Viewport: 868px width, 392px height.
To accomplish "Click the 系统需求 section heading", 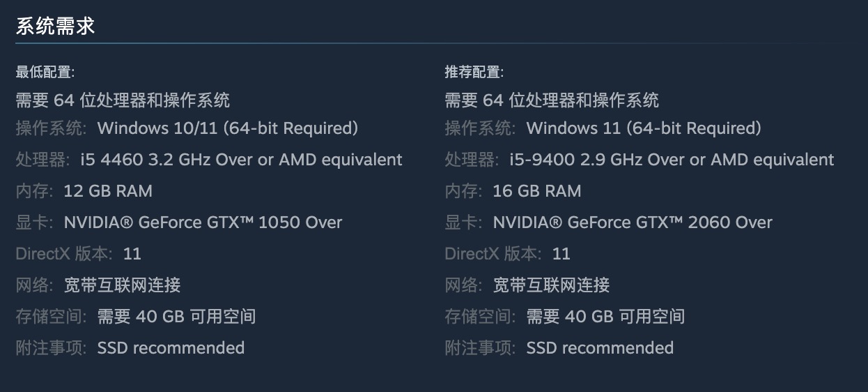I will pyautogui.click(x=55, y=27).
